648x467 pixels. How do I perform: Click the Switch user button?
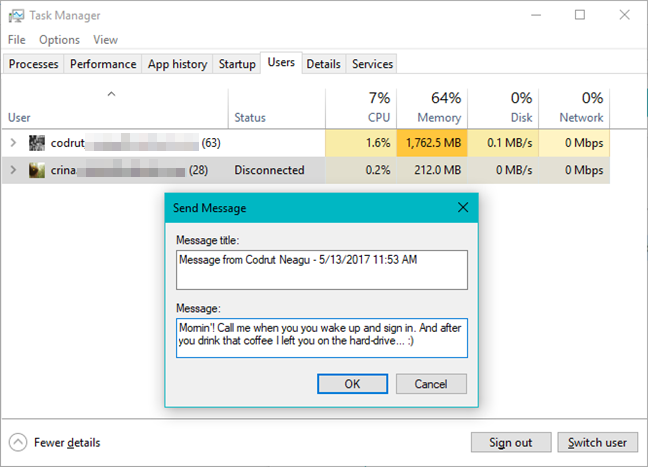pyautogui.click(x=597, y=443)
